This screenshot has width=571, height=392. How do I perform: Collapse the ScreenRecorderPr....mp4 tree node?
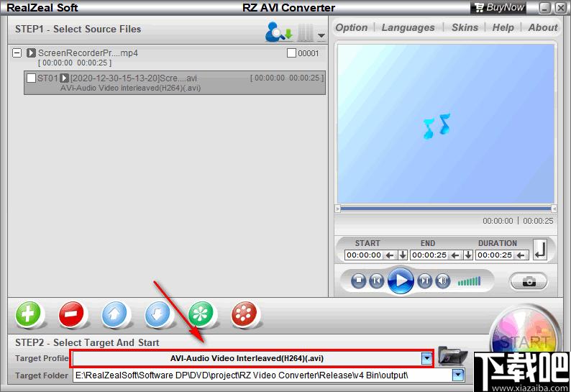[x=17, y=53]
